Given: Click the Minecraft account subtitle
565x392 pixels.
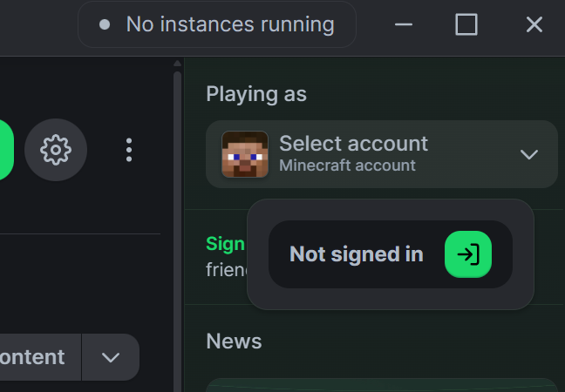Looking at the screenshot, I should 347,165.
